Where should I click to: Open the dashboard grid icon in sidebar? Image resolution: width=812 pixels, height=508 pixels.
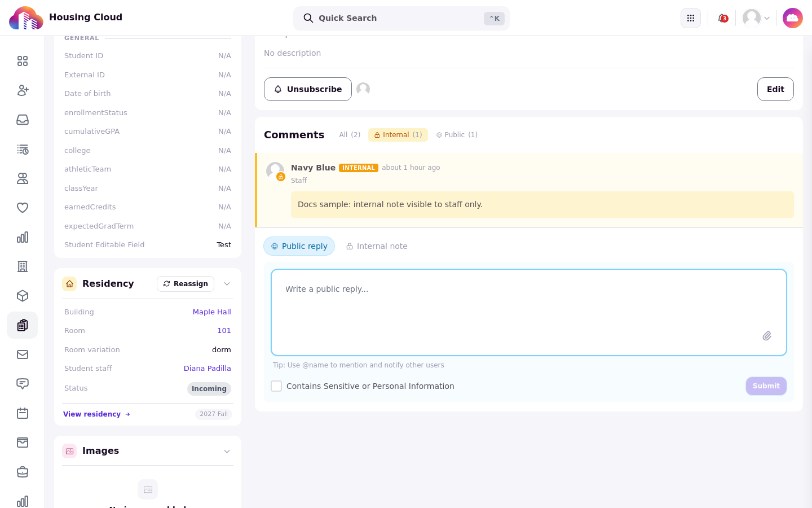[23, 61]
